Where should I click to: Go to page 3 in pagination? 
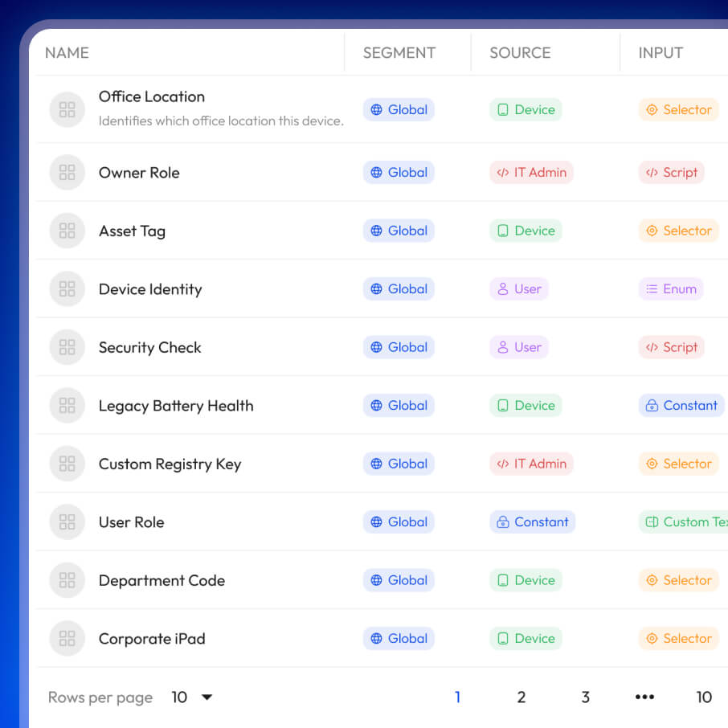click(586, 697)
